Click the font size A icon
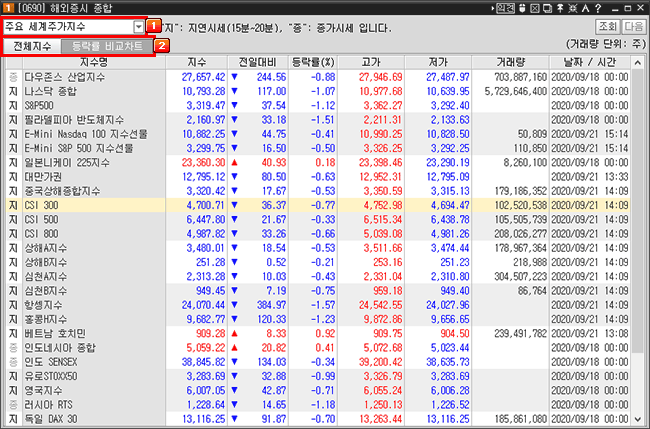This screenshot has width=650, height=429. tap(585, 8)
